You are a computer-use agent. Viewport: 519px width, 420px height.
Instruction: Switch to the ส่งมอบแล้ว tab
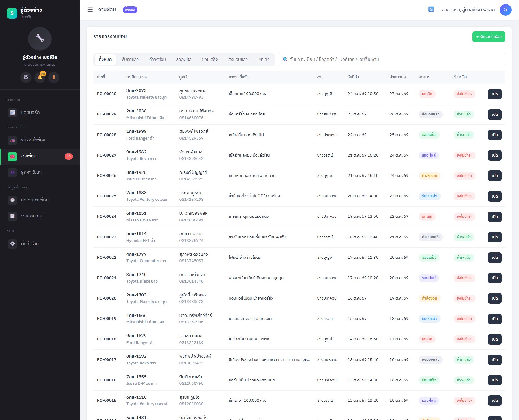(x=238, y=60)
